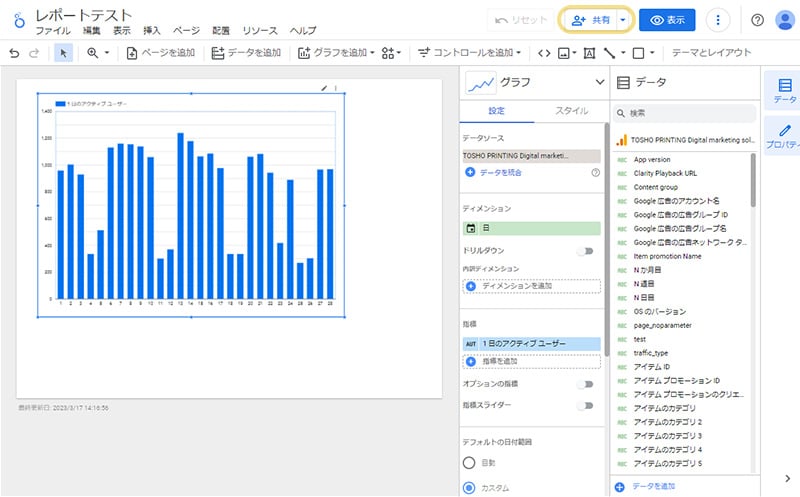
Task: Open the zoom level dropdown arrow
Action: [107, 53]
